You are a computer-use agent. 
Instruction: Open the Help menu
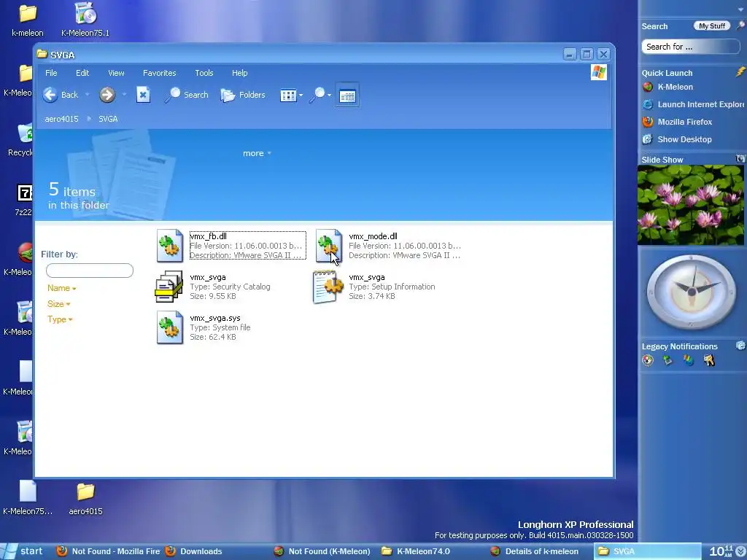[x=239, y=73]
